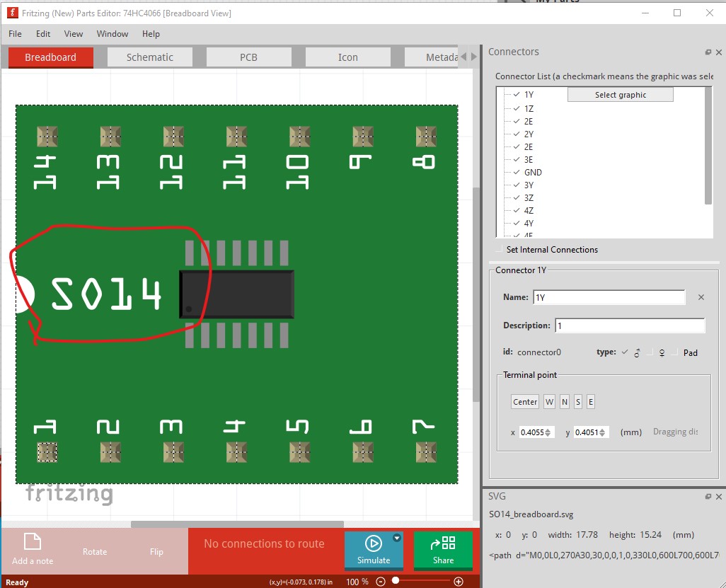Select the Pad connector type

(675, 352)
